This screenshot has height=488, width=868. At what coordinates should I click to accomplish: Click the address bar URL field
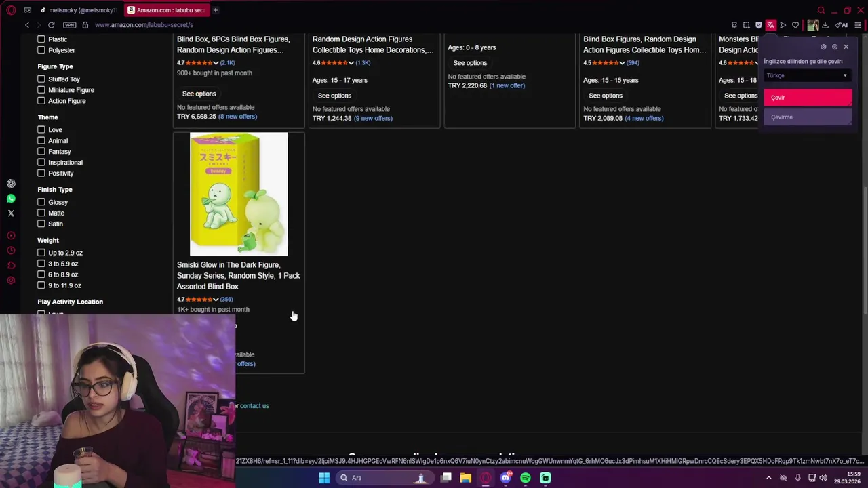407,25
